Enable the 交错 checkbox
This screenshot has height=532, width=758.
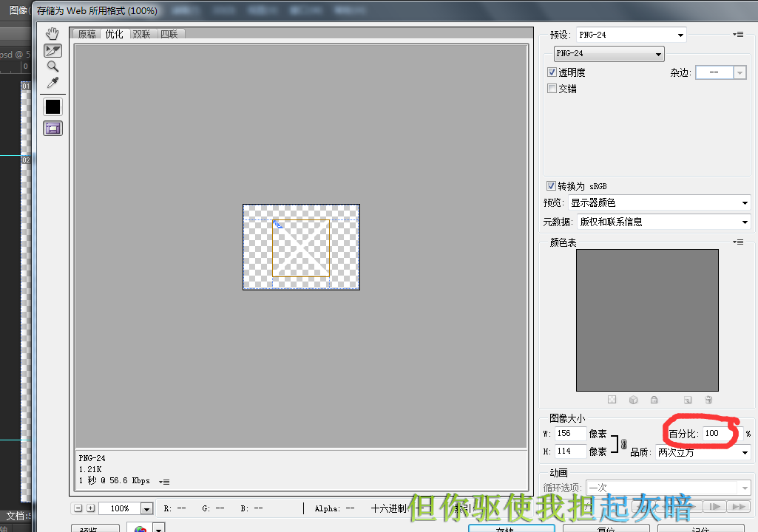(x=552, y=89)
